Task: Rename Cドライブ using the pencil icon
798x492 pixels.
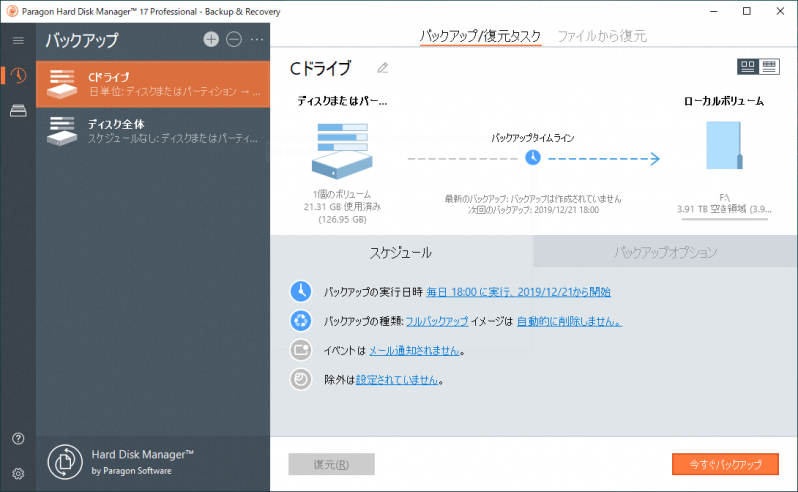Action: pyautogui.click(x=382, y=68)
